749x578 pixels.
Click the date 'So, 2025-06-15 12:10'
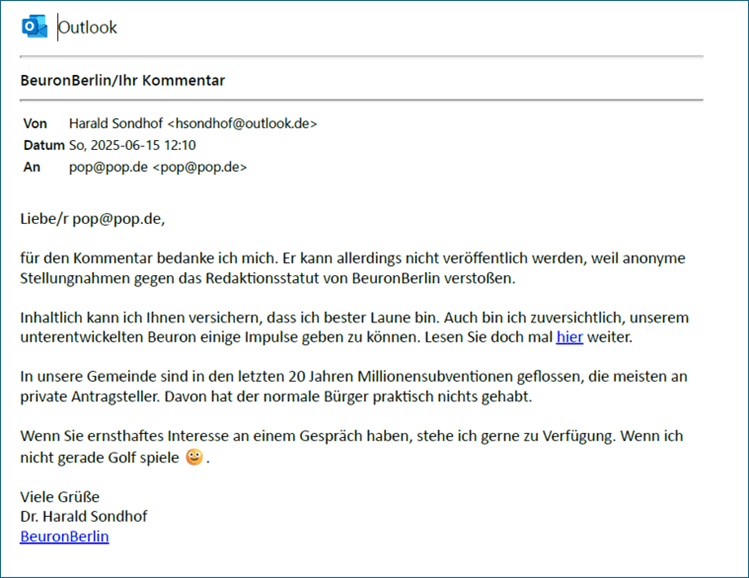tap(132, 145)
